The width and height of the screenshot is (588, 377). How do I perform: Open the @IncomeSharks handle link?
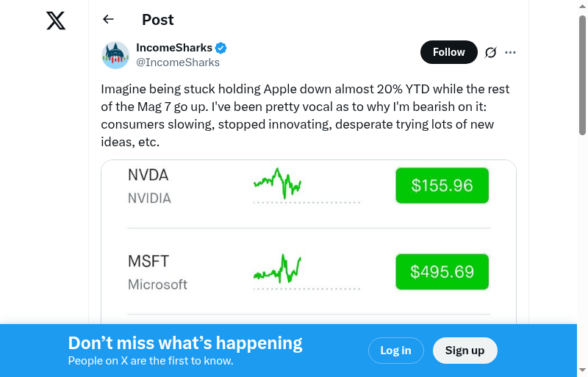[x=178, y=62]
